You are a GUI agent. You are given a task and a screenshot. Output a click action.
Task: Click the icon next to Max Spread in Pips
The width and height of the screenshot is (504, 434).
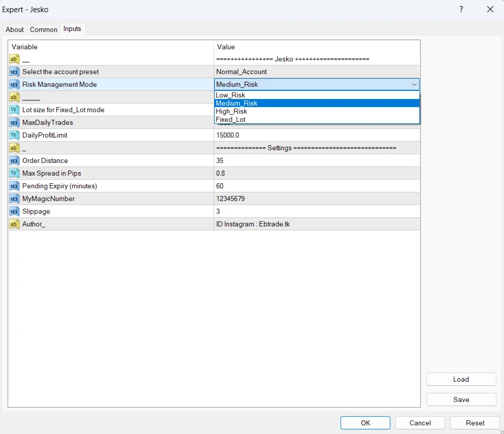coord(14,173)
